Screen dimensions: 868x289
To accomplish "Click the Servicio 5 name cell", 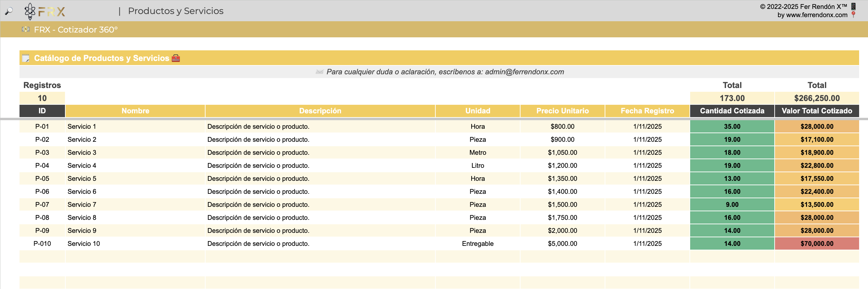I will coord(82,178).
